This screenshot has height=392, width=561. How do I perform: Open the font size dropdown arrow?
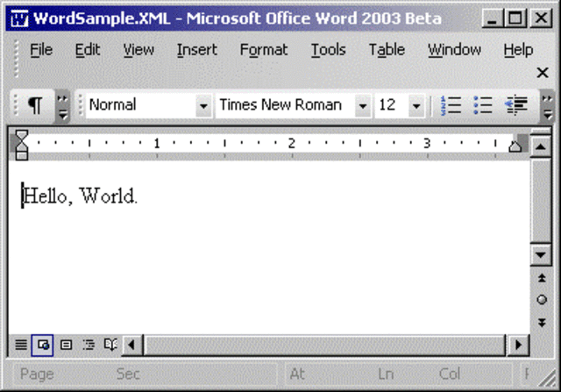[x=416, y=105]
